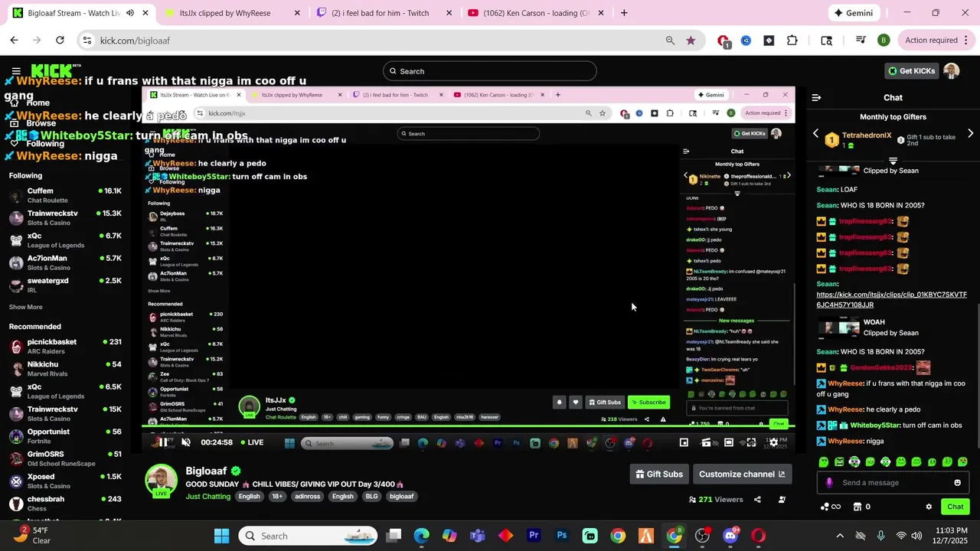Open Just Chatting category link
The image size is (980, 551).
[207, 497]
